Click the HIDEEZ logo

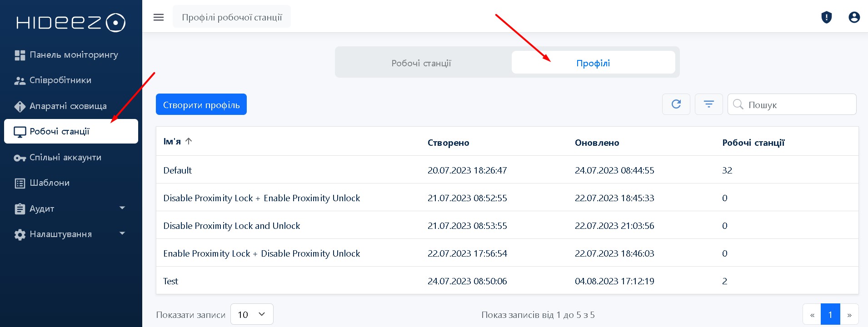coord(71,23)
